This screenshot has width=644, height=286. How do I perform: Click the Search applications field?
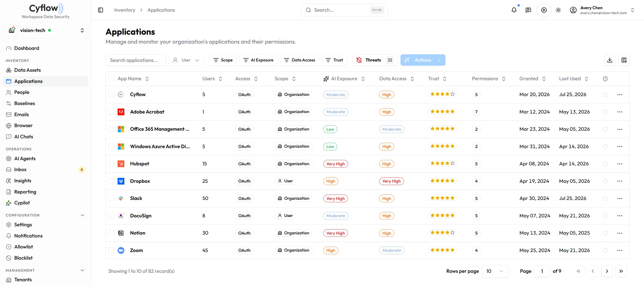136,60
